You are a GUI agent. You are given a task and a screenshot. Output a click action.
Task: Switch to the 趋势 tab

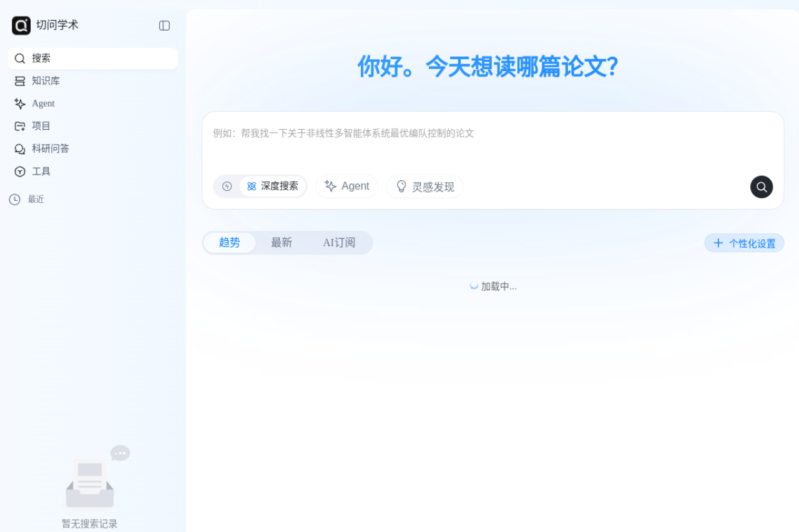(x=230, y=243)
